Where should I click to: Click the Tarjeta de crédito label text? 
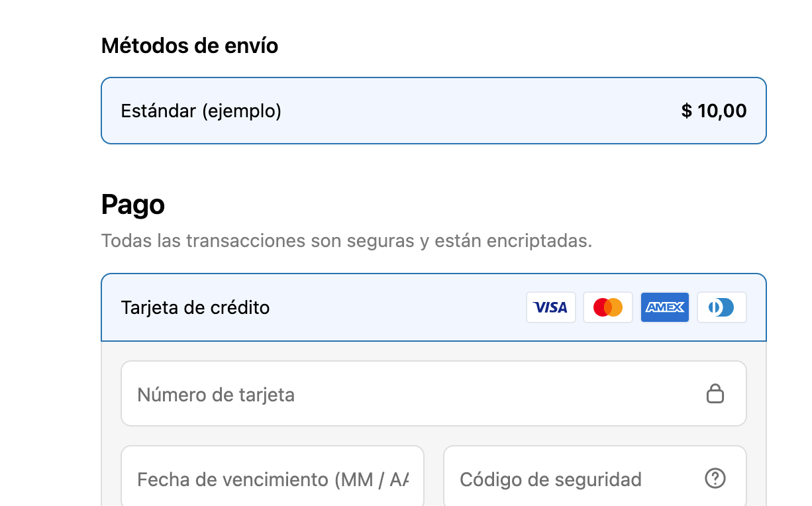click(x=195, y=307)
